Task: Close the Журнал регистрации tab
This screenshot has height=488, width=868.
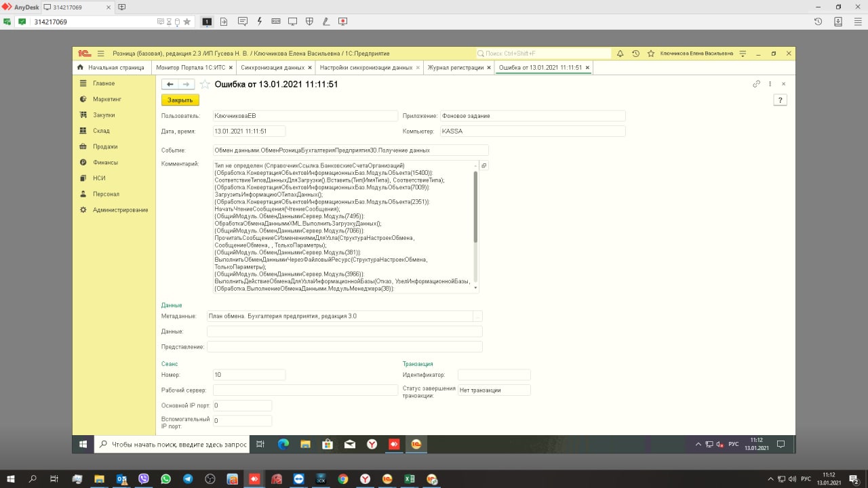Action: coord(488,68)
